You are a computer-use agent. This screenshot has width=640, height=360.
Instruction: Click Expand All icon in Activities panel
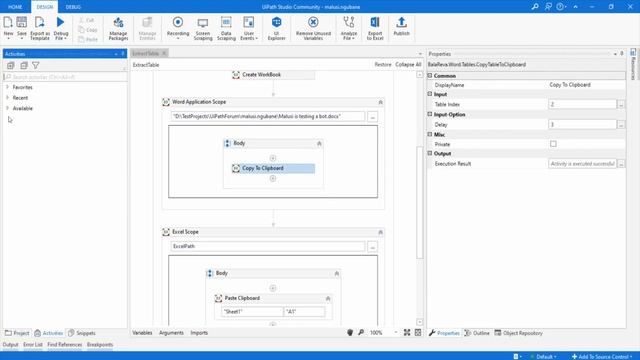tap(11, 65)
